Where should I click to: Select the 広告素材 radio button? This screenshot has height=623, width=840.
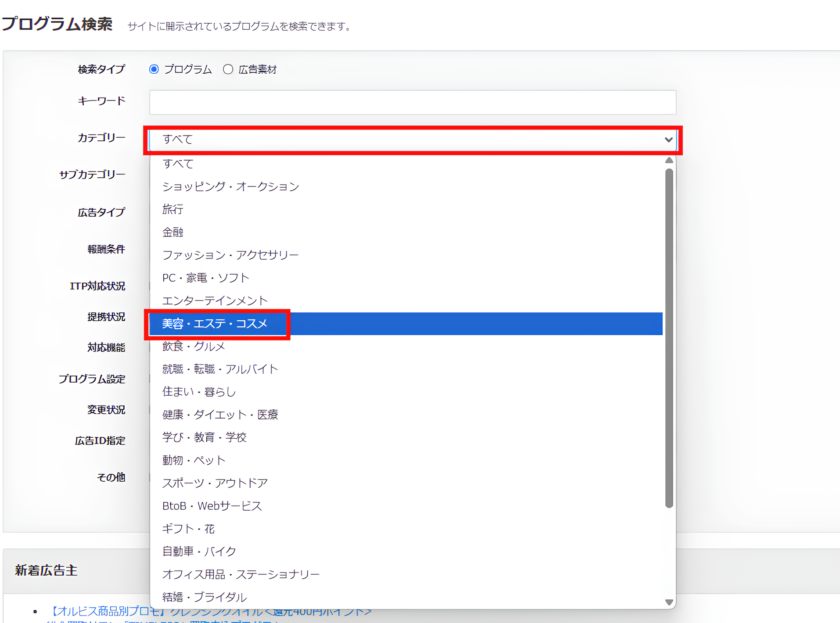(228, 69)
